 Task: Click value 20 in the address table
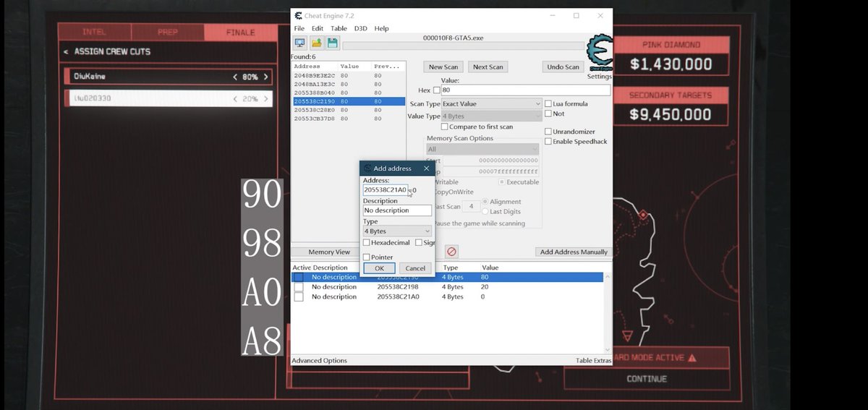(485, 287)
